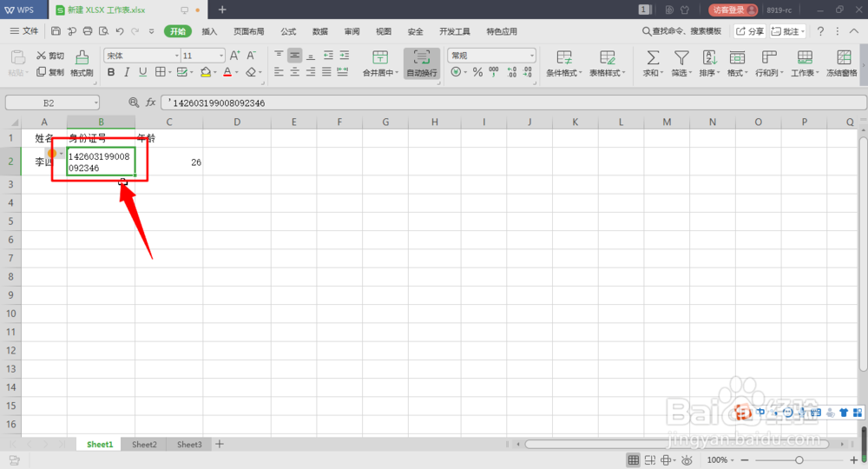Add a new sheet with plus button
868x469 pixels.
[x=220, y=444]
